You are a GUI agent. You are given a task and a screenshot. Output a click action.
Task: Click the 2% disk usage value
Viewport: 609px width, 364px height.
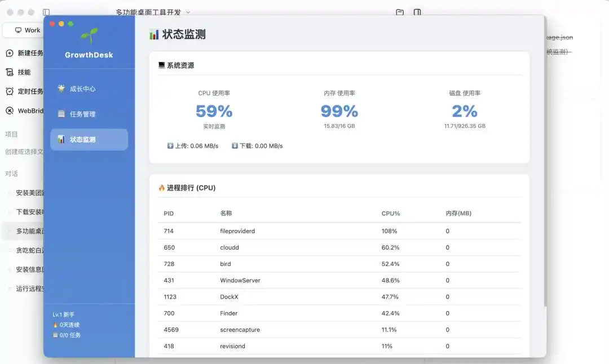pyautogui.click(x=465, y=112)
